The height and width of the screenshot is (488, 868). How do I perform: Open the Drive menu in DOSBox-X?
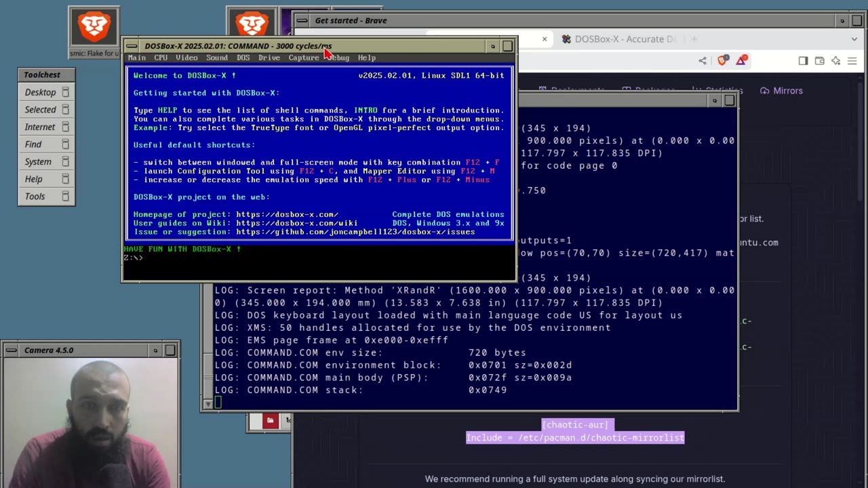(x=269, y=58)
